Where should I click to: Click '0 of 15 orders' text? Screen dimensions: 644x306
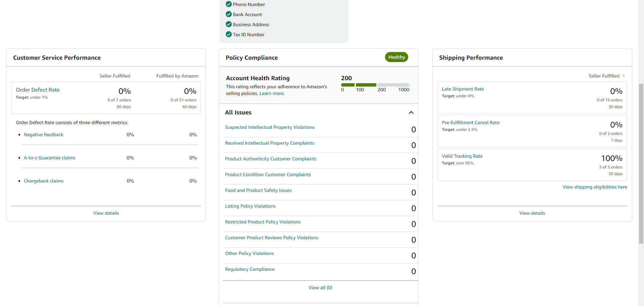(x=609, y=100)
